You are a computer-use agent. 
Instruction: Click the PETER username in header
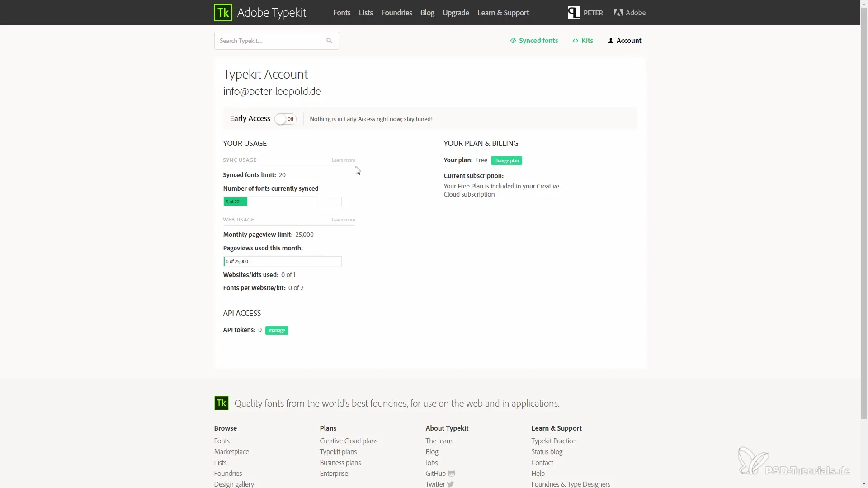point(593,13)
